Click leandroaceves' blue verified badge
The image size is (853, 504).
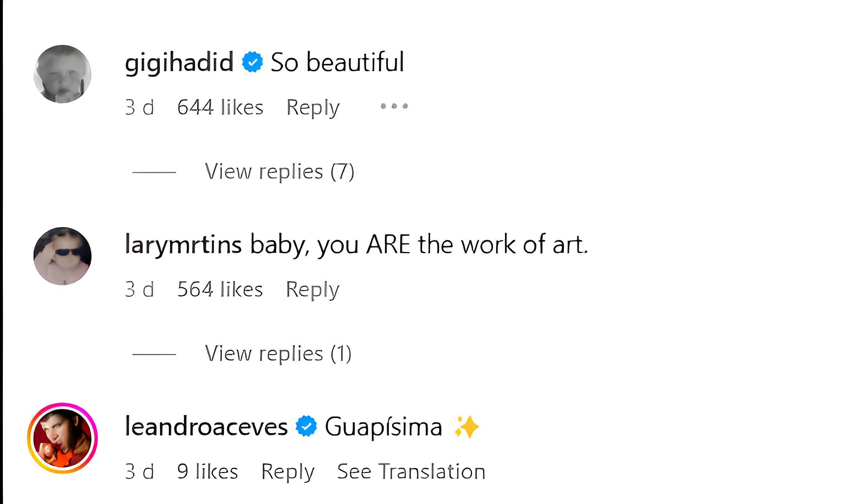tap(306, 426)
